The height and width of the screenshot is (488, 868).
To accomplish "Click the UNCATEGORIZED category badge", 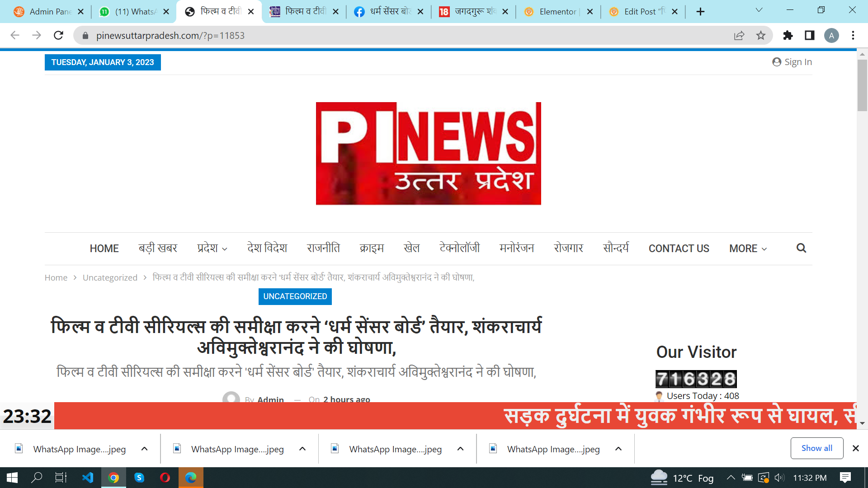I will [x=295, y=296].
